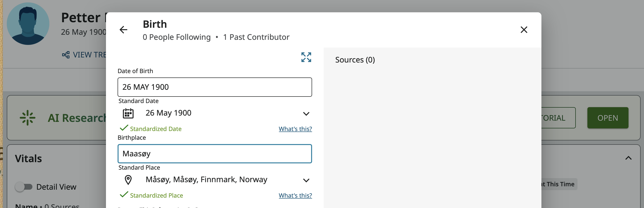The image size is (644, 208).
Task: Click the Date of Birth input field
Action: (215, 87)
